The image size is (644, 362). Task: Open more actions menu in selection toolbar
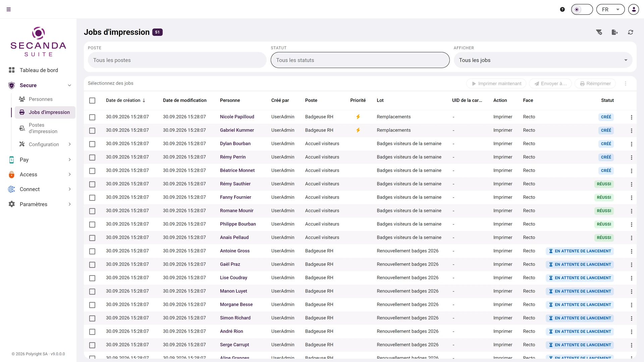[x=626, y=83]
